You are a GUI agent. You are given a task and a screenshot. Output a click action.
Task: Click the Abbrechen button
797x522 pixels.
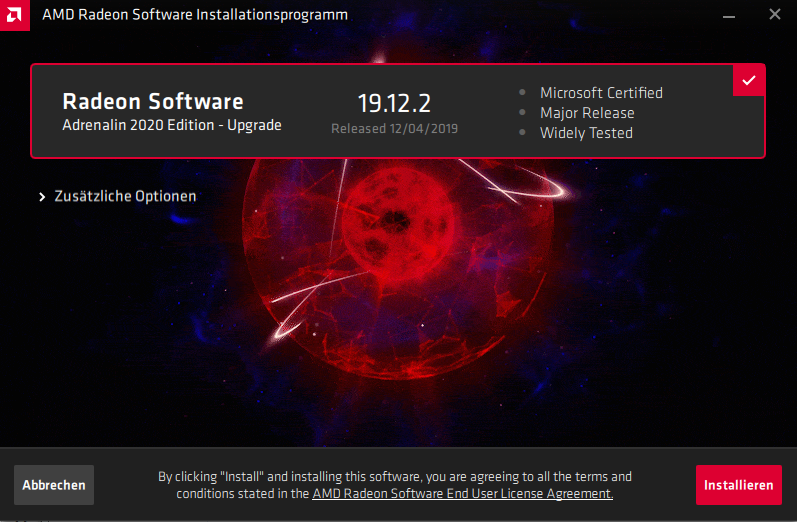click(x=54, y=485)
